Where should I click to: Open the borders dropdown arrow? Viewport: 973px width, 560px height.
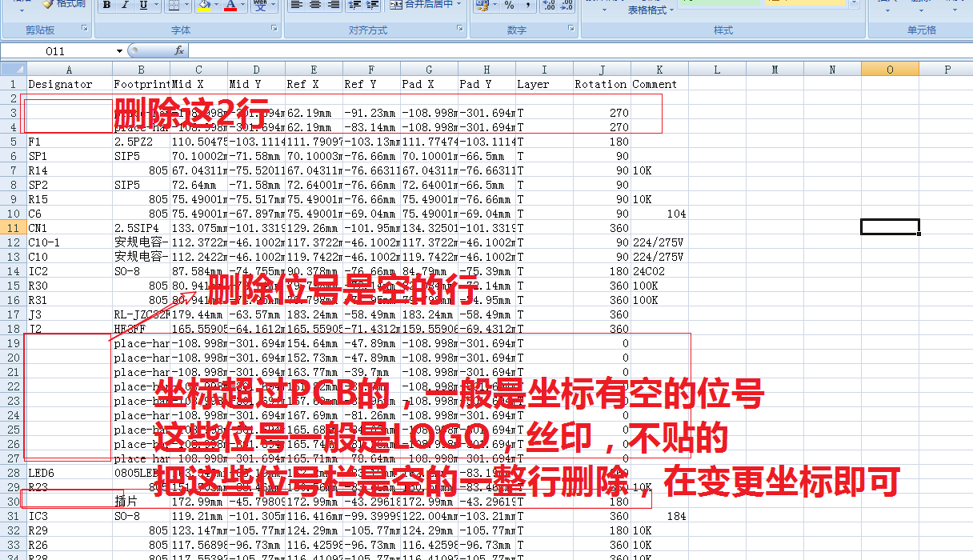click(186, 5)
